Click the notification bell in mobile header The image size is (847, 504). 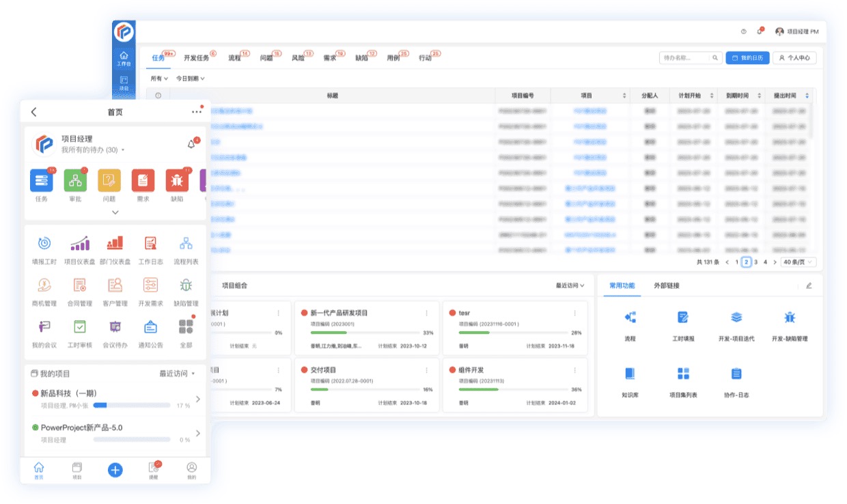191,144
